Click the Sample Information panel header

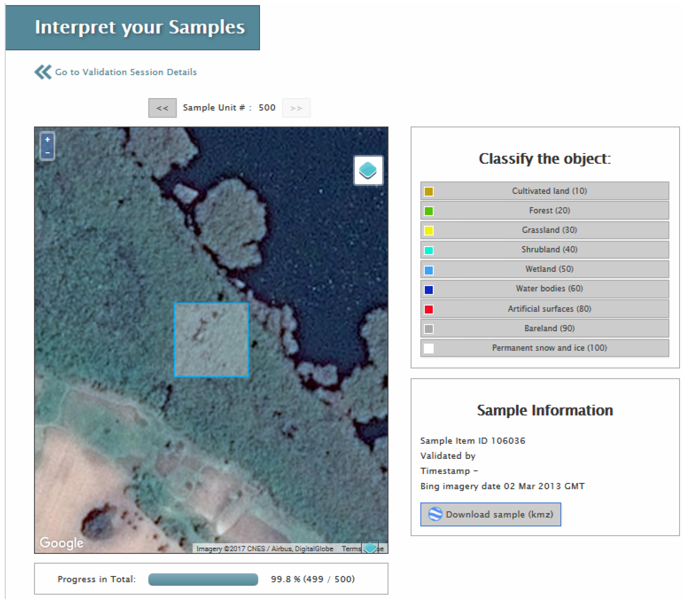(x=545, y=410)
